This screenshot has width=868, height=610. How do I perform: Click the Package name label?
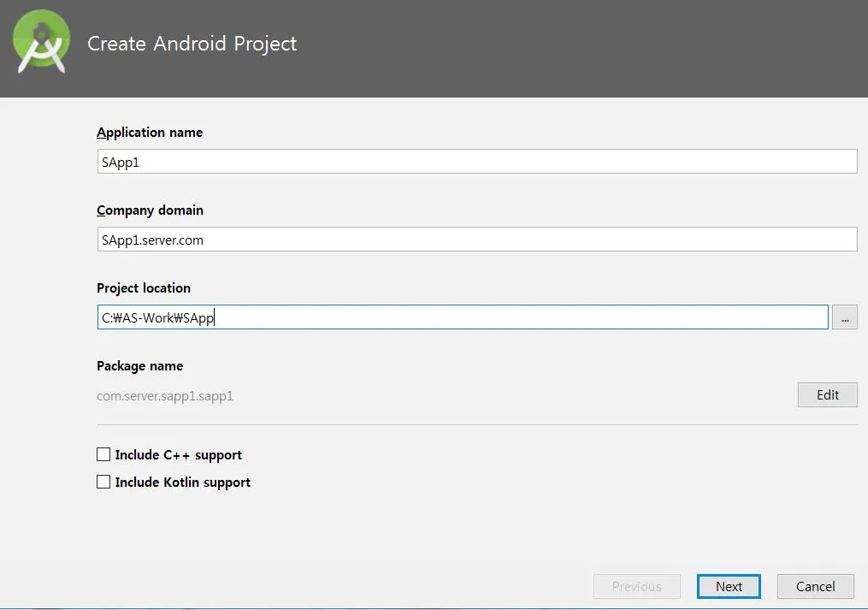[139, 366]
